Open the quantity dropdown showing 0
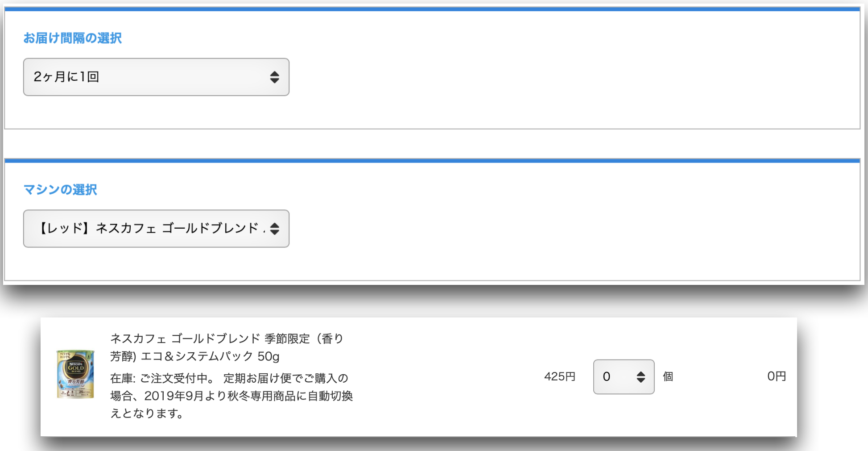Screen dimensions: 868x451 tap(624, 377)
